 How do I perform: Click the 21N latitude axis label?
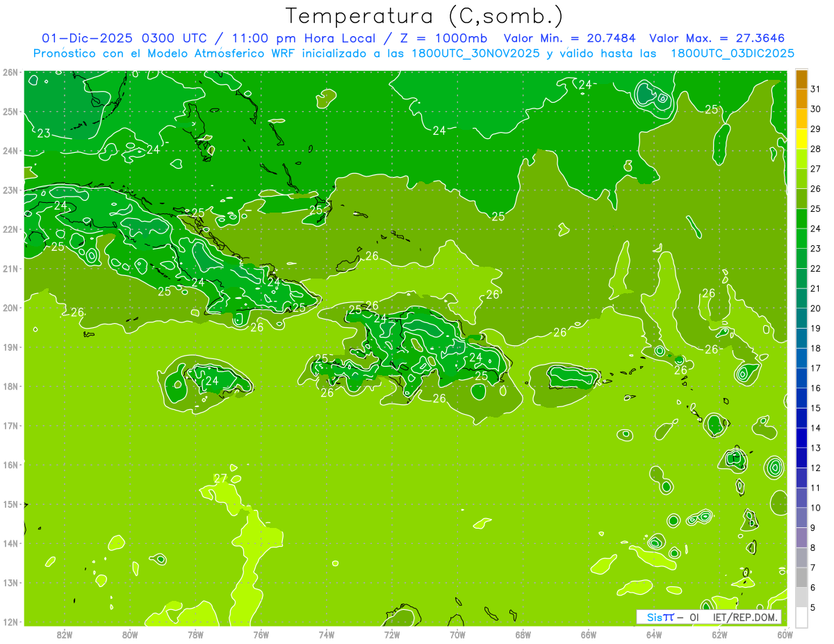pos(10,268)
